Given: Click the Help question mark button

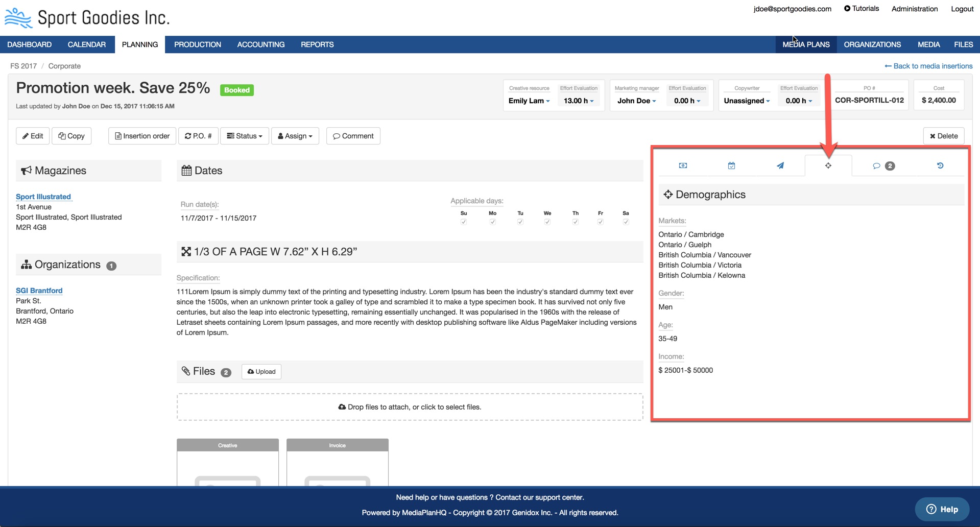Looking at the screenshot, I should (x=942, y=509).
